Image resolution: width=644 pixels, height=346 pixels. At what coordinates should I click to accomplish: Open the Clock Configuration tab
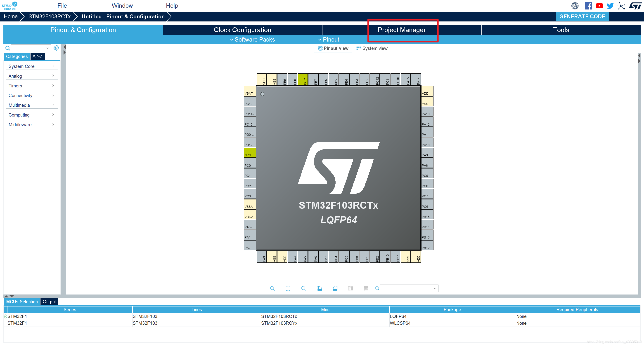point(242,30)
